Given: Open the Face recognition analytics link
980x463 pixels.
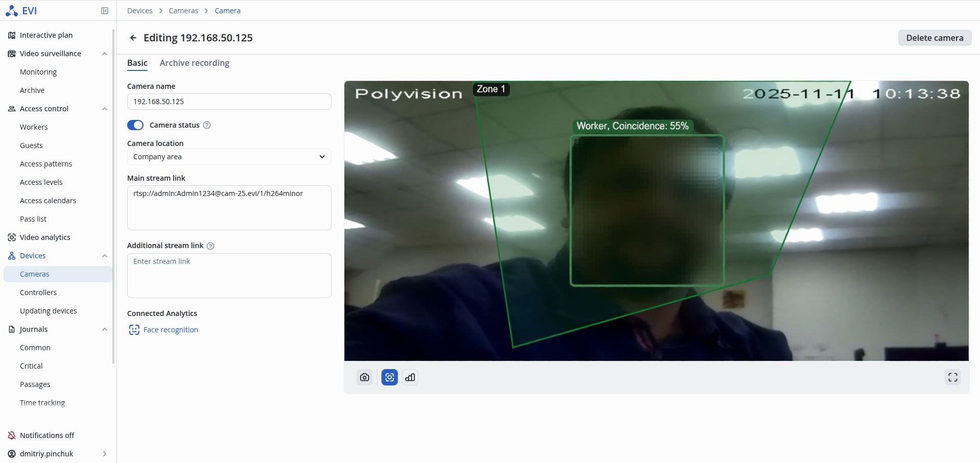Looking at the screenshot, I should [171, 330].
